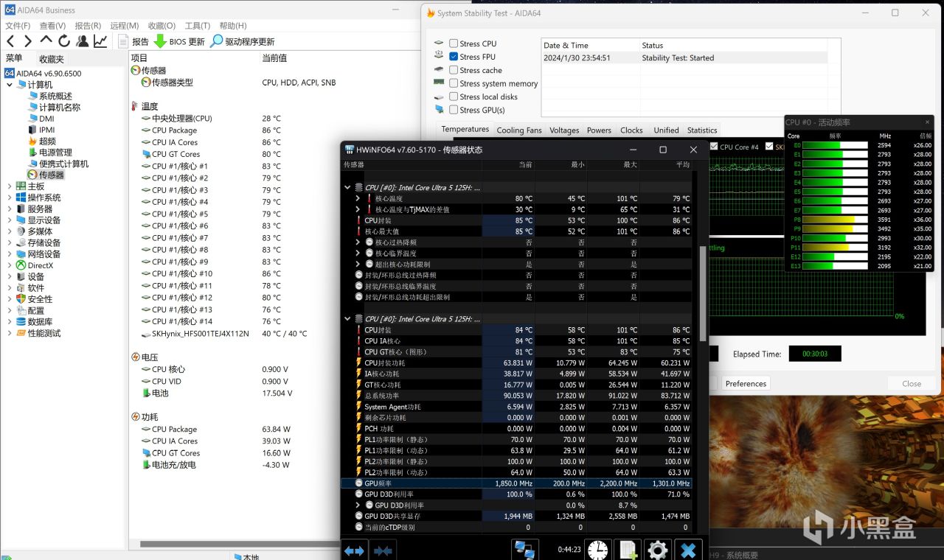944x560 pixels.
Task: Click HWiNFO log file add icon
Action: point(628,550)
